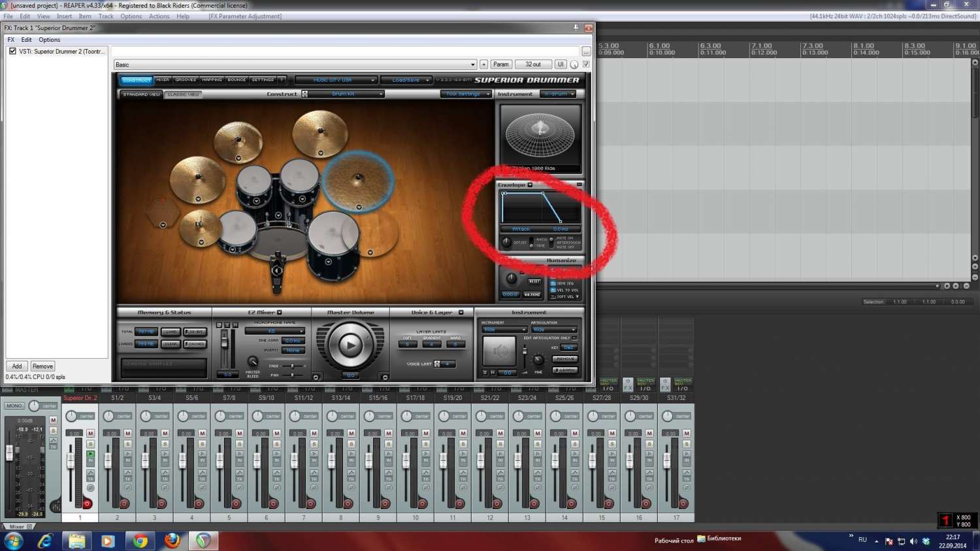Adjust the Humanize knob
This screenshot has width=980, height=551.
tap(510, 278)
